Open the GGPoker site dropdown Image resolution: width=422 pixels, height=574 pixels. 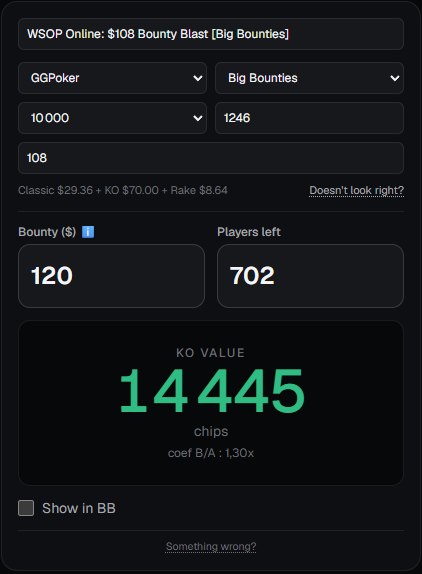(112, 78)
